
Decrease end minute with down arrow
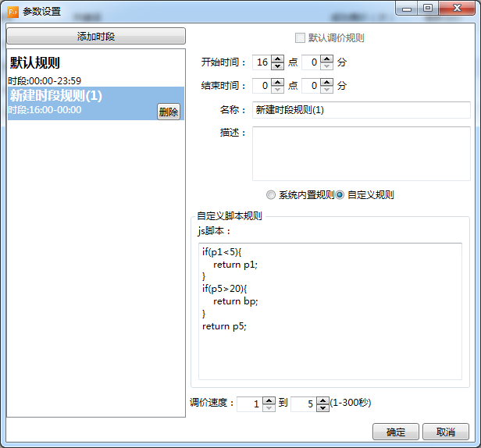pyautogui.click(x=327, y=89)
